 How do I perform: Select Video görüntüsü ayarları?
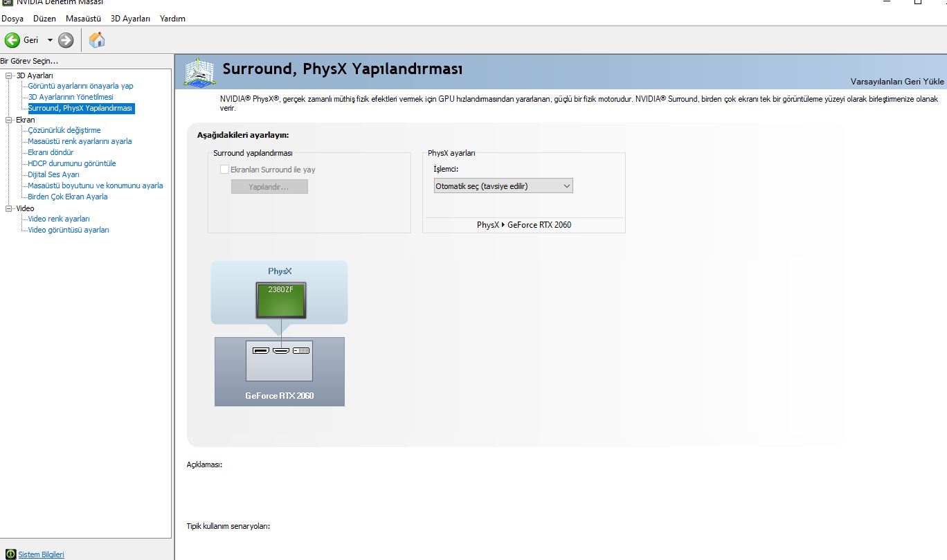click(69, 230)
